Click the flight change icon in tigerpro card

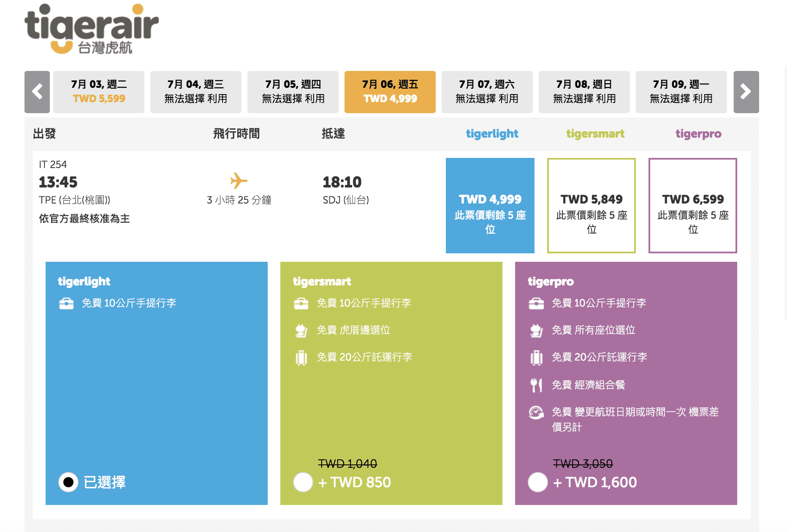click(536, 412)
